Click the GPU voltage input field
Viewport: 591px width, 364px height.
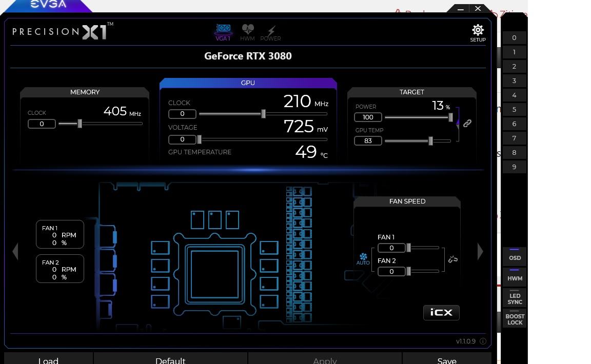click(x=182, y=139)
